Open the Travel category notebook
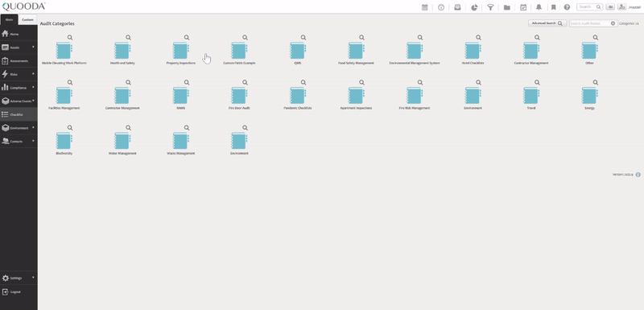The image size is (644, 310). pyautogui.click(x=531, y=96)
